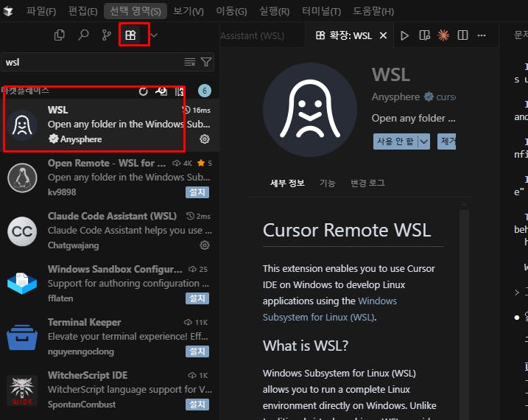The width and height of the screenshot is (528, 420).
Task: Open manage gear for Claude Code Assistant
Action: (205, 245)
